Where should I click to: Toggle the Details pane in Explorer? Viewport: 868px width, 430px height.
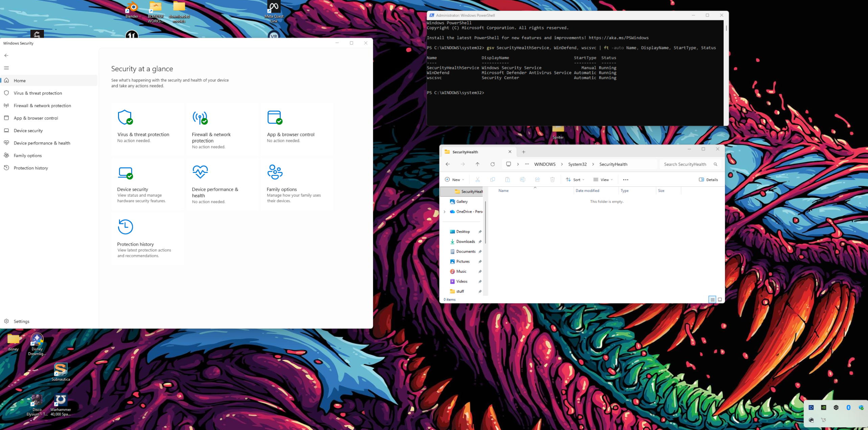tap(708, 180)
